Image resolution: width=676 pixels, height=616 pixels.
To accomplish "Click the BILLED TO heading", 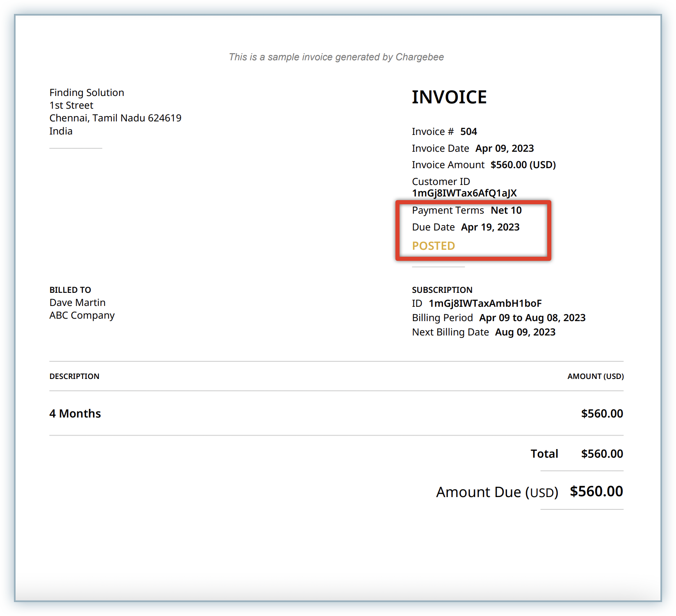I will [x=70, y=290].
